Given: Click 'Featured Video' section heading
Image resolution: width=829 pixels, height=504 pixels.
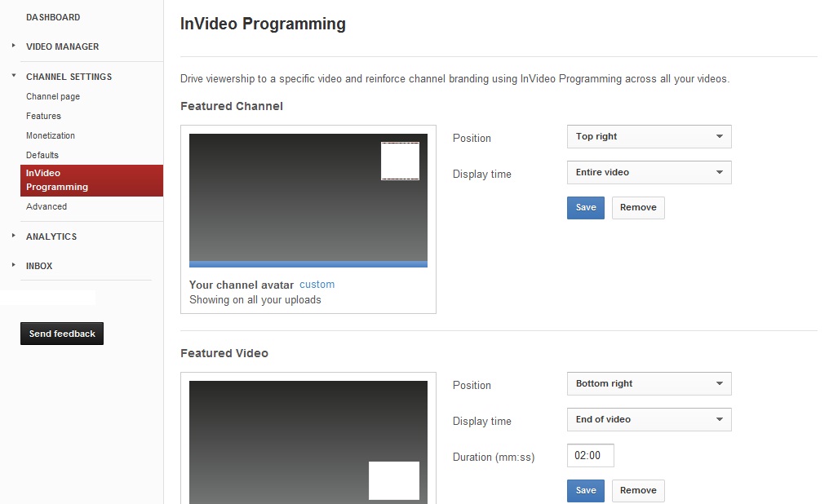Looking at the screenshot, I should click(224, 353).
